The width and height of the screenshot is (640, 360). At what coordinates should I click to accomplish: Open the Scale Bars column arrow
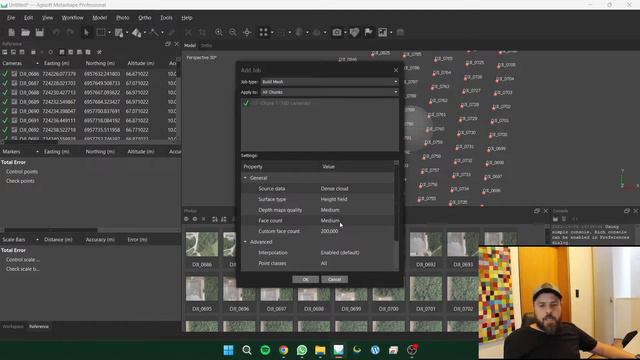click(x=37, y=240)
